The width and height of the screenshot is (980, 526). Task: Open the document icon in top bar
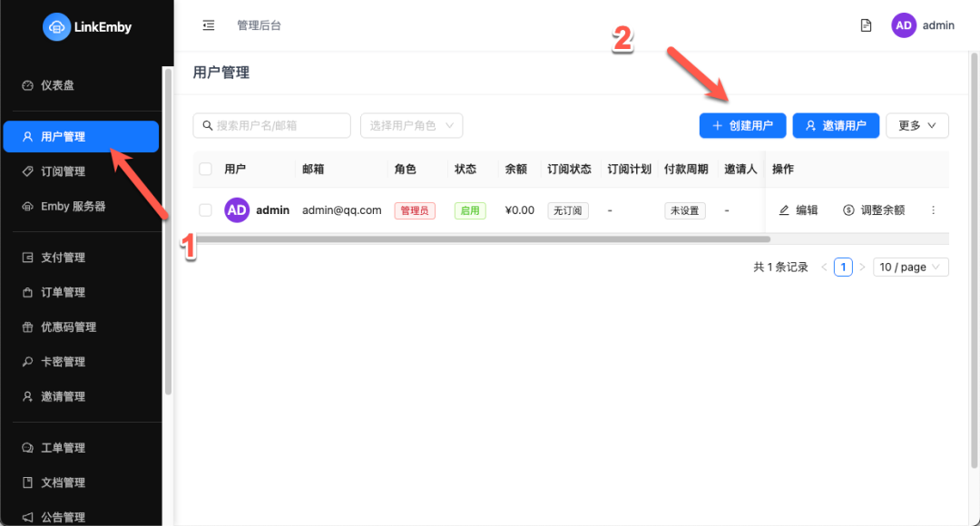866,25
